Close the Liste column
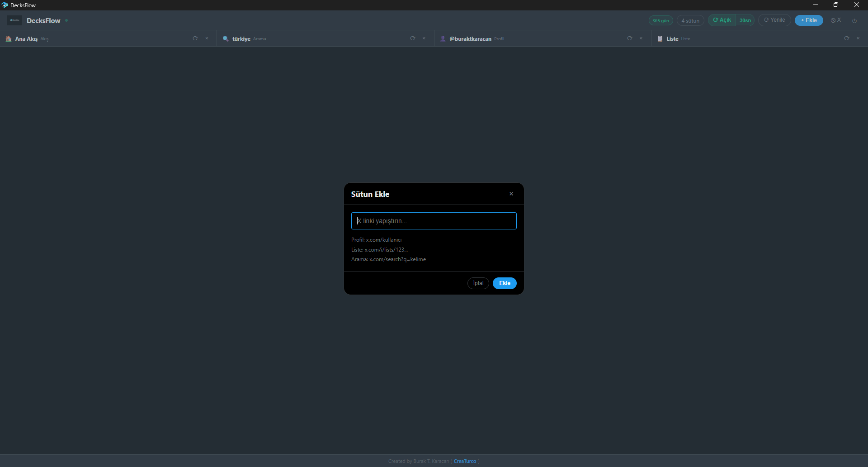 click(858, 38)
